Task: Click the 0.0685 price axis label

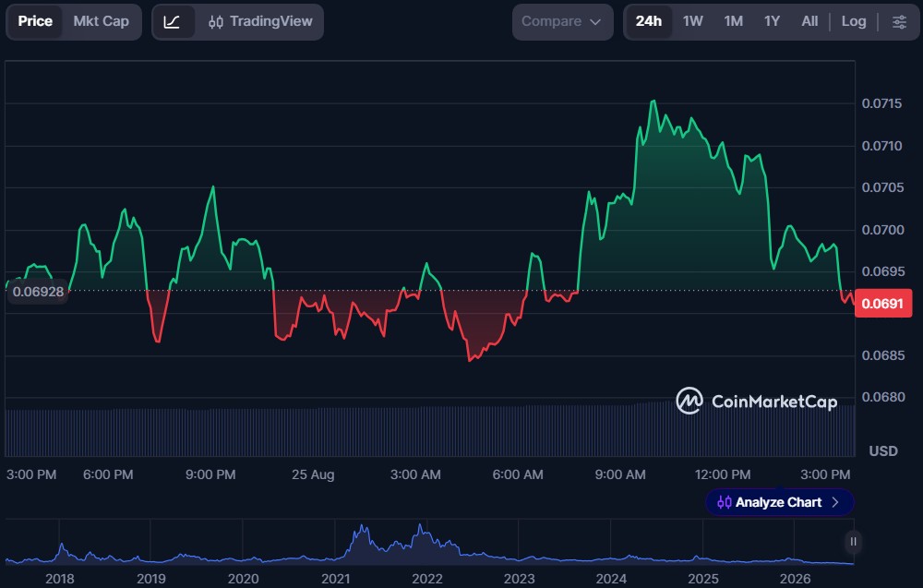Action: (883, 355)
